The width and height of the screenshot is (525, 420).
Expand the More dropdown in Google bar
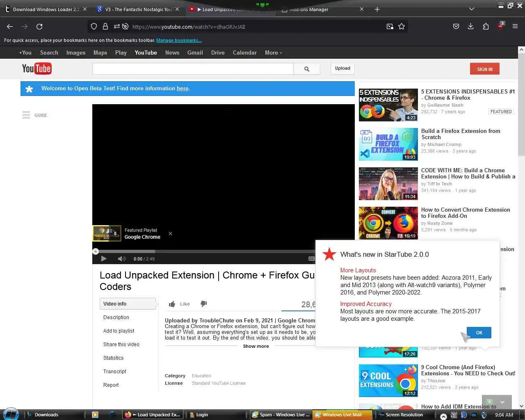(x=273, y=52)
